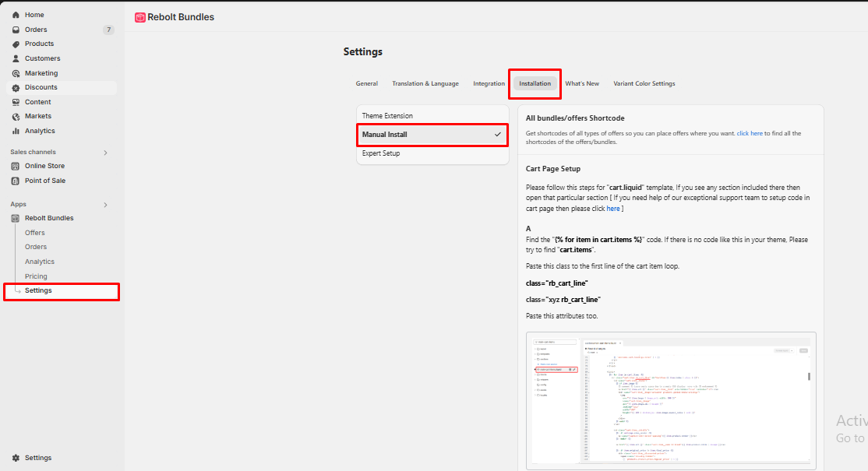Click the Marketing target icon
This screenshot has width=868, height=471.
pyautogui.click(x=16, y=73)
